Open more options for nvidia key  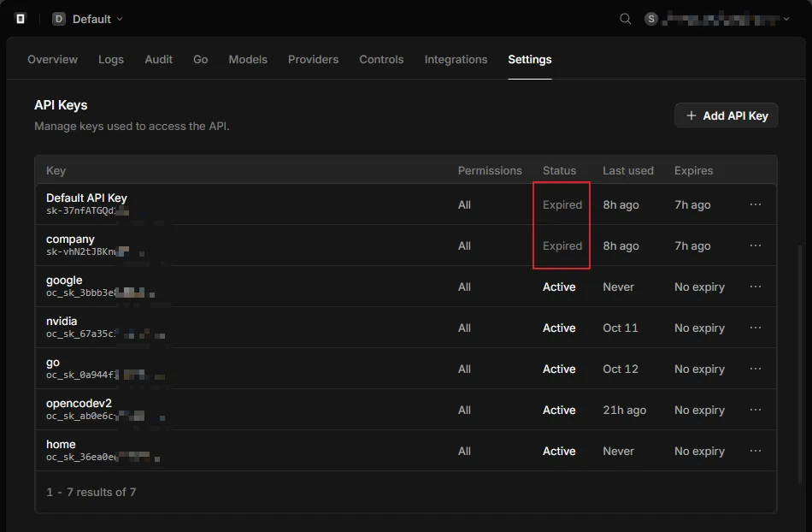coord(755,328)
